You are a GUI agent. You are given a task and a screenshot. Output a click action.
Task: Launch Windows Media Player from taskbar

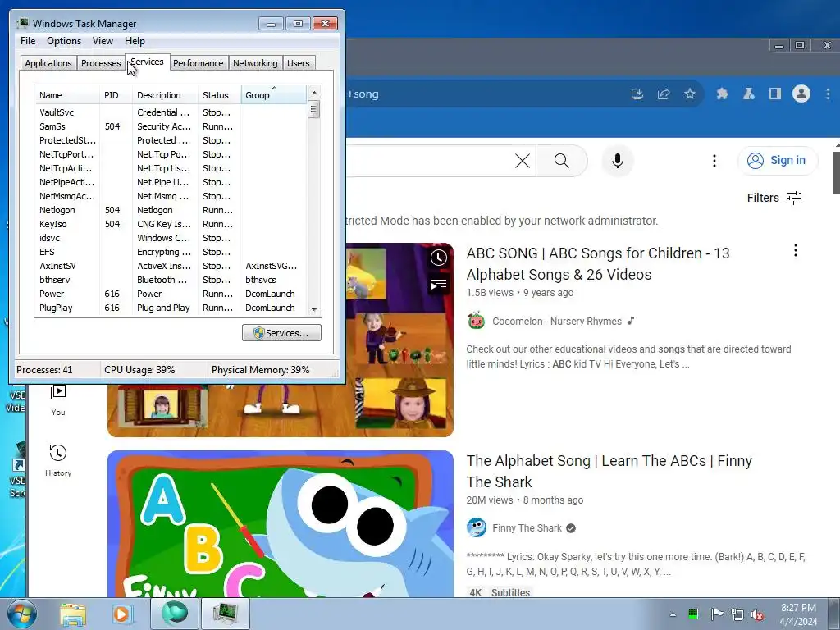tap(121, 614)
